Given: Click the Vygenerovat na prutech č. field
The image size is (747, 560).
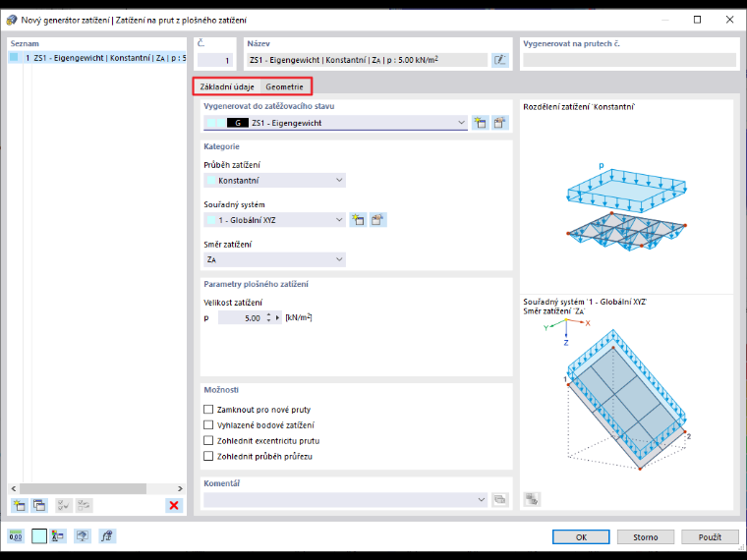Looking at the screenshot, I should pos(629,60).
